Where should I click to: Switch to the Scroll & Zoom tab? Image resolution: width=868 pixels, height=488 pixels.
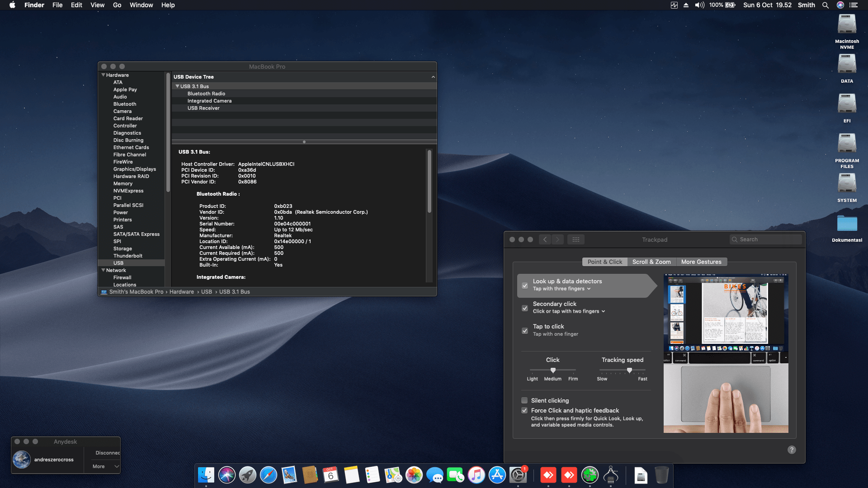tap(651, 262)
